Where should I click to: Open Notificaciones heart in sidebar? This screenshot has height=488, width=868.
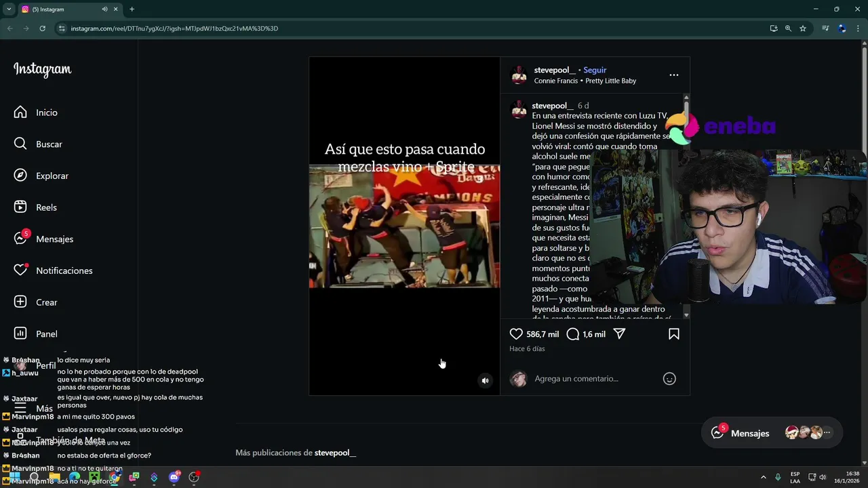tap(53, 270)
